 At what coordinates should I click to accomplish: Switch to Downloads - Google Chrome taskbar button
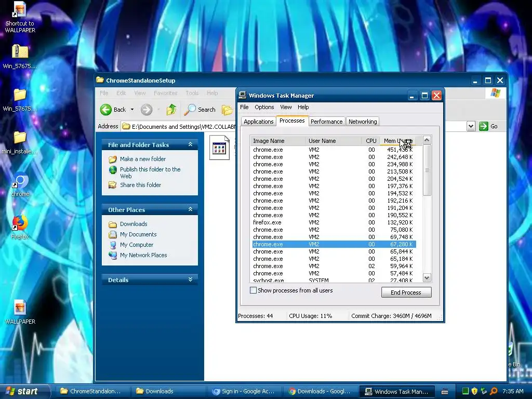(320, 391)
